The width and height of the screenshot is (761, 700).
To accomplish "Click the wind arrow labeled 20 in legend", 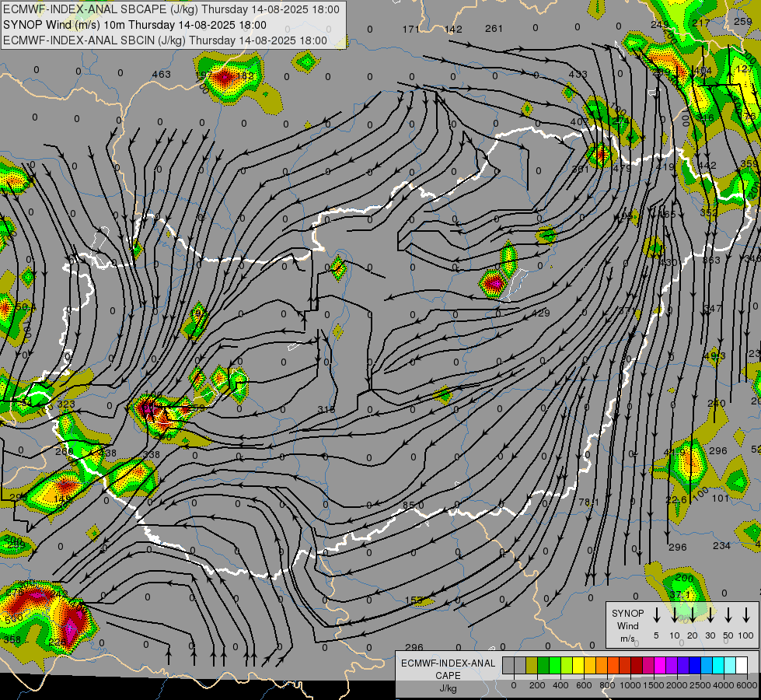I will [692, 615].
